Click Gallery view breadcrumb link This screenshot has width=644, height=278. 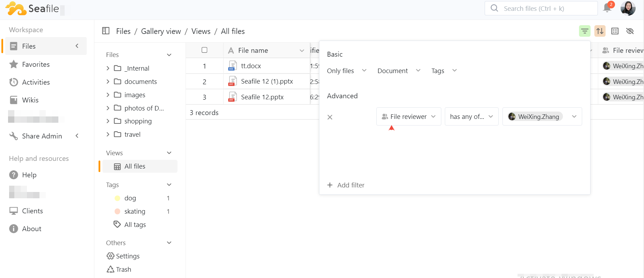pos(161,31)
